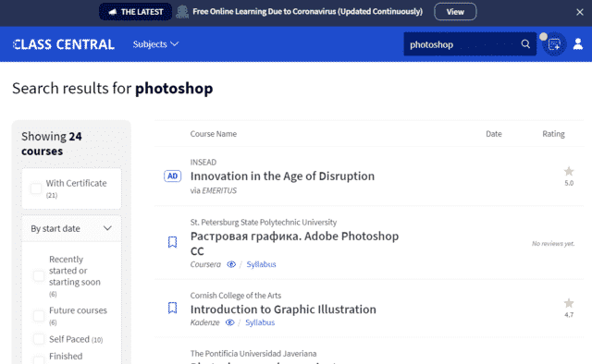Click the star rating 4.7 icon
Viewport: 592px width, 364px height.
click(x=569, y=303)
